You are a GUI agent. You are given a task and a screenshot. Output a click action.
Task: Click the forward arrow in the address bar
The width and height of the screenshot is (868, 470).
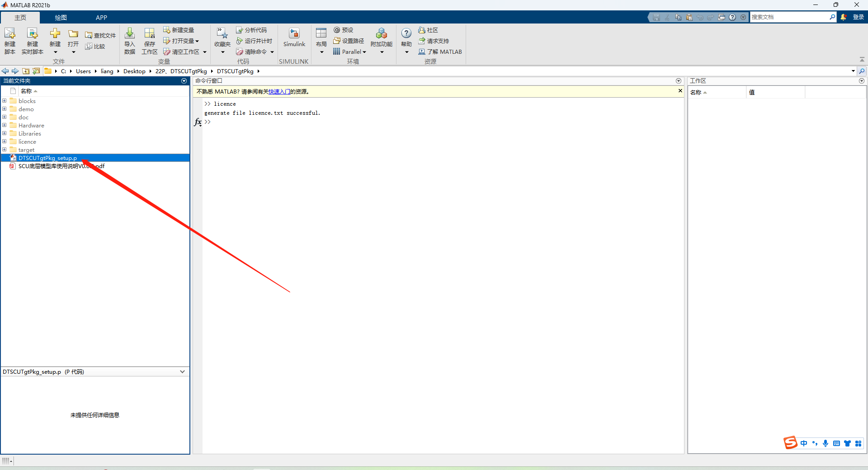(x=15, y=71)
